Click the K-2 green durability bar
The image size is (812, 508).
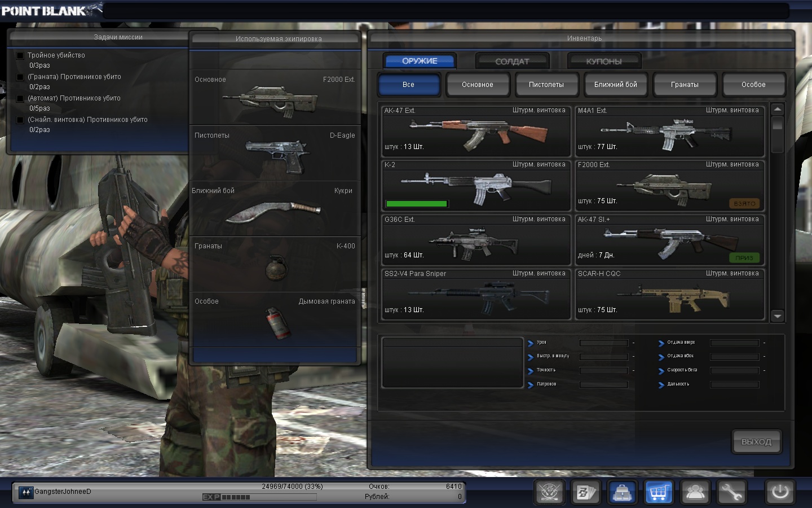417,204
